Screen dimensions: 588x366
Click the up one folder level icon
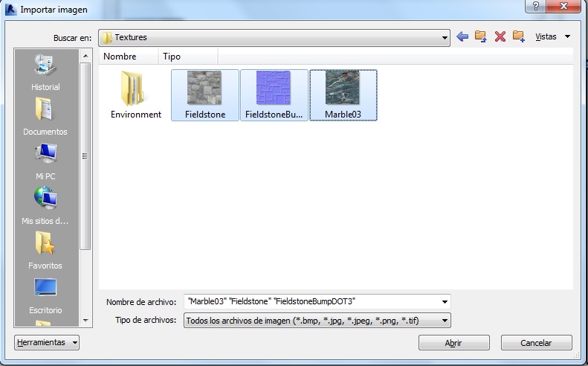click(x=481, y=36)
